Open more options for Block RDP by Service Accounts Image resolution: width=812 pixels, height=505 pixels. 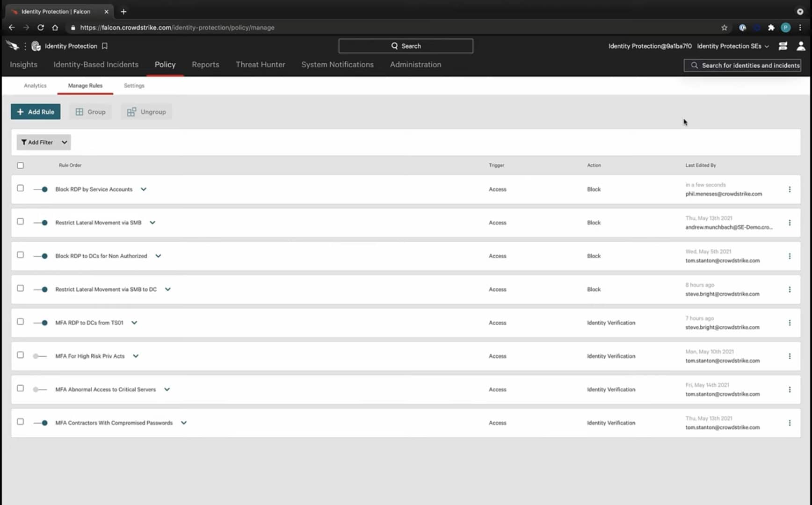coord(790,189)
